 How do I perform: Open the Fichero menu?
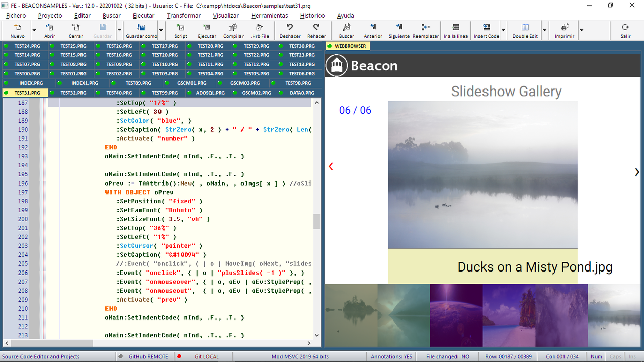pyautogui.click(x=16, y=15)
